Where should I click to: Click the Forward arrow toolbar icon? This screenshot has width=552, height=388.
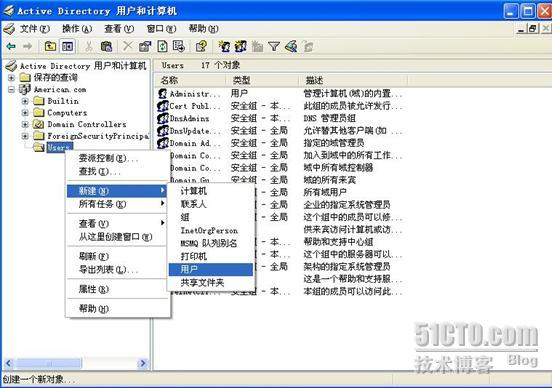coord(27,46)
